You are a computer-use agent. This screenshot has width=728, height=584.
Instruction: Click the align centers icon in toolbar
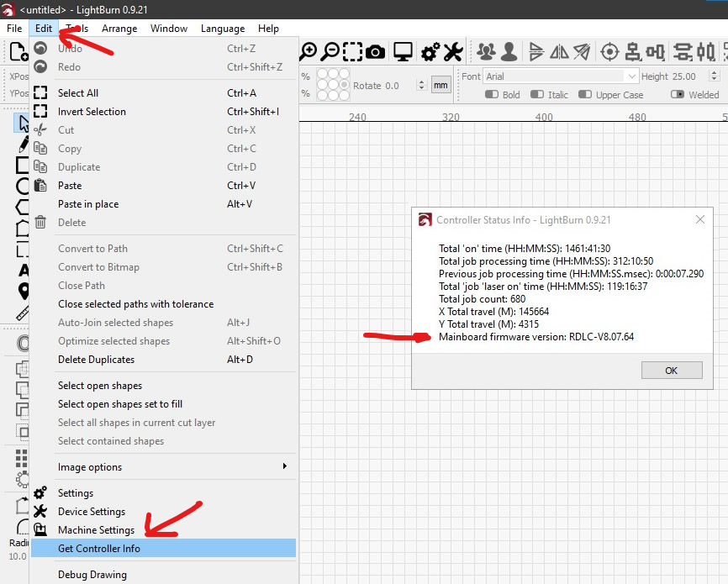coord(632,51)
